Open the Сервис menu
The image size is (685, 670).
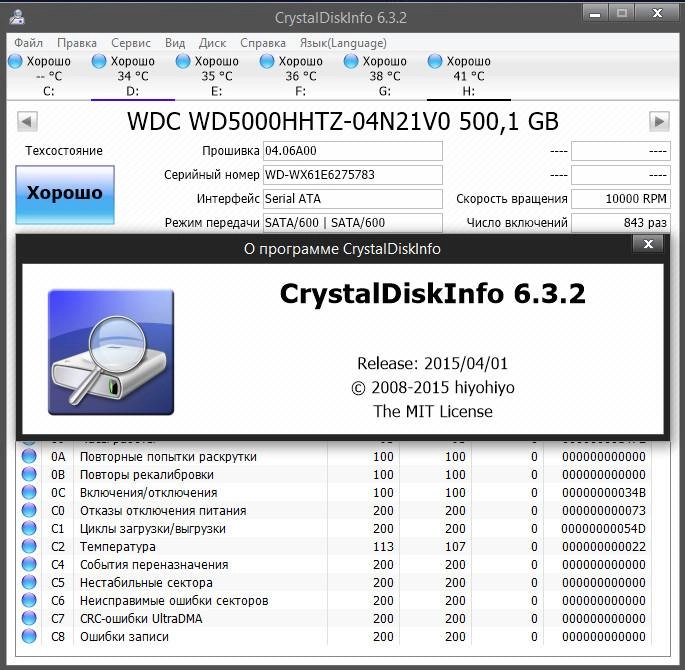131,43
